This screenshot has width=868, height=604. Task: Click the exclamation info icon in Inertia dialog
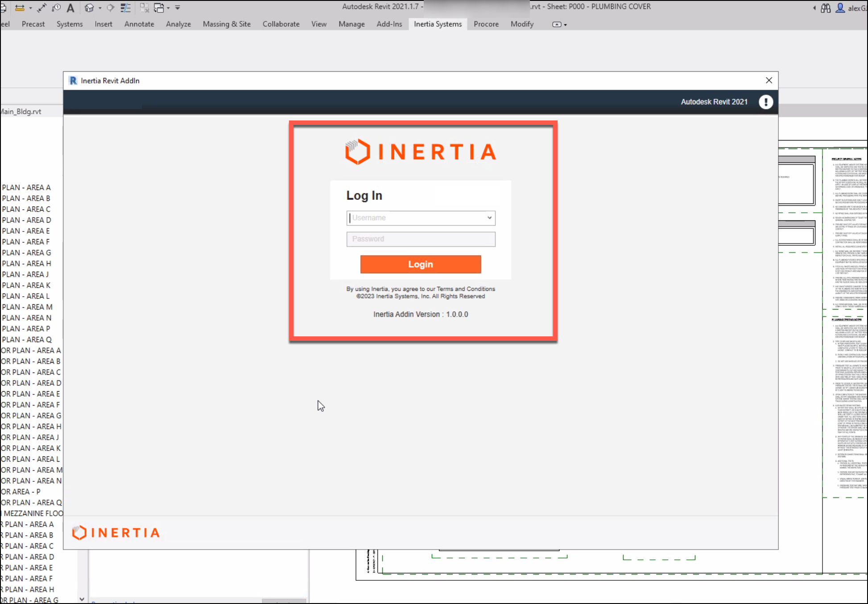point(766,102)
